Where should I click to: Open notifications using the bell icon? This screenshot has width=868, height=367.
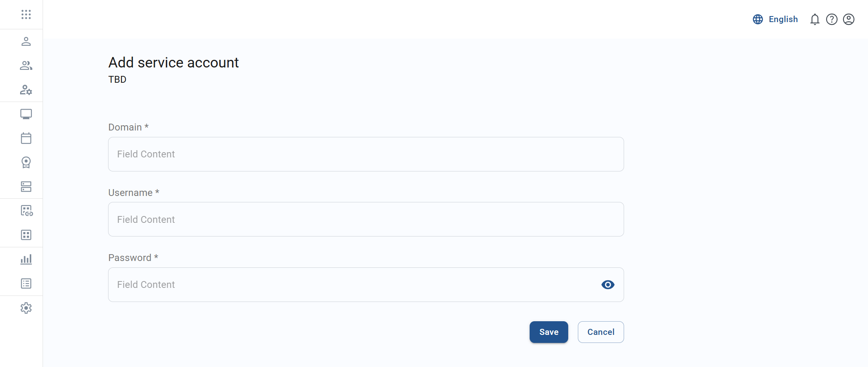pyautogui.click(x=815, y=19)
